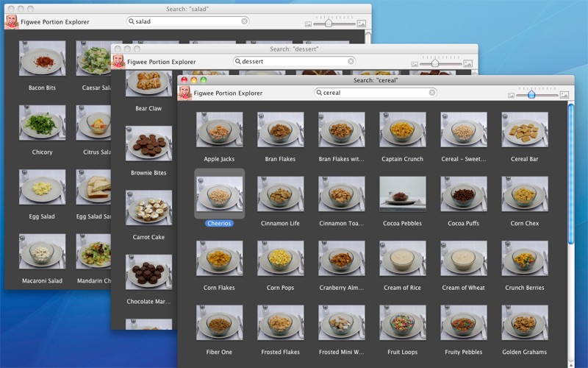588x368 pixels.
Task: Click the vertical scrollbar in the cereal window
Action: 571,174
